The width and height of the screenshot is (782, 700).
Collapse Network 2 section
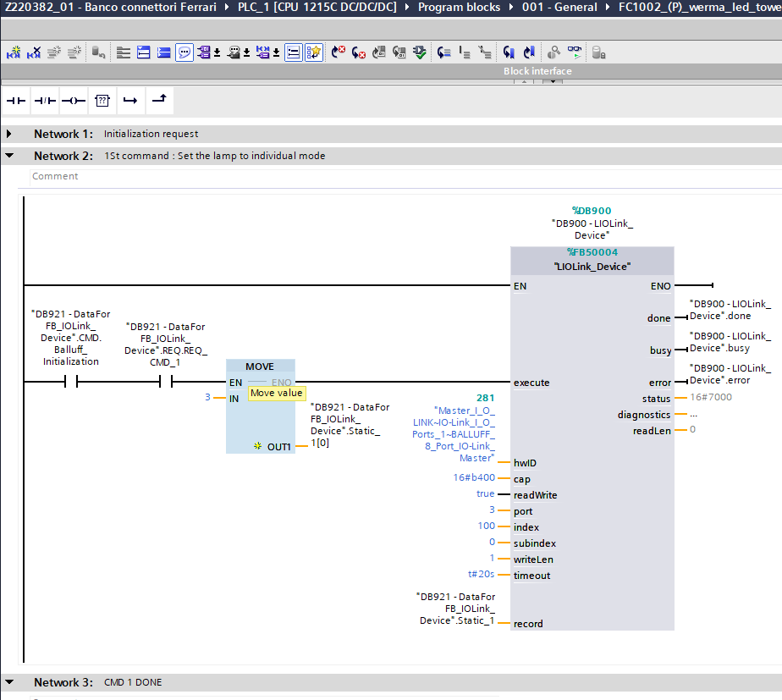(x=9, y=156)
